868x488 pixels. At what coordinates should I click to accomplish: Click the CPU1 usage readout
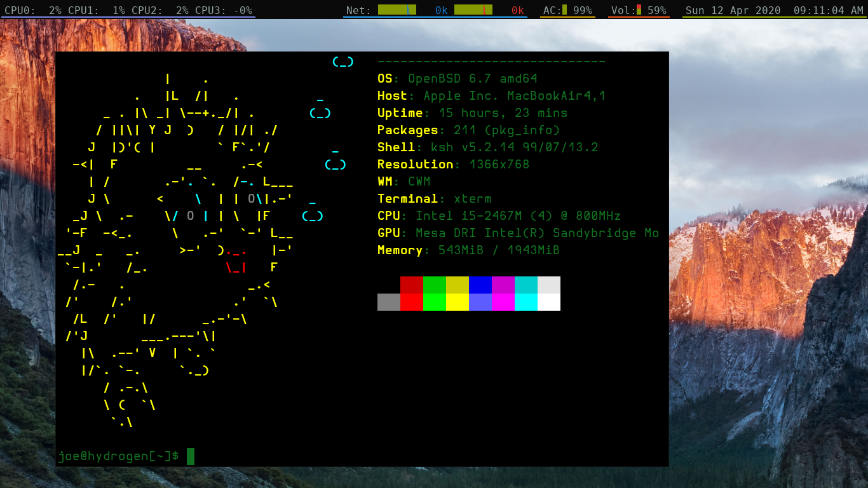96,10
